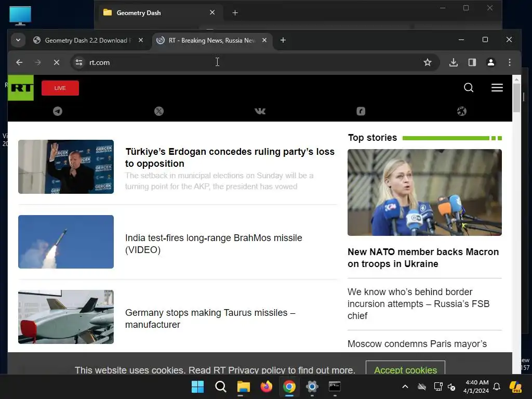Screen dimensions: 532x399
Task: Select the This PC desktop icon
Action: coord(20,16)
